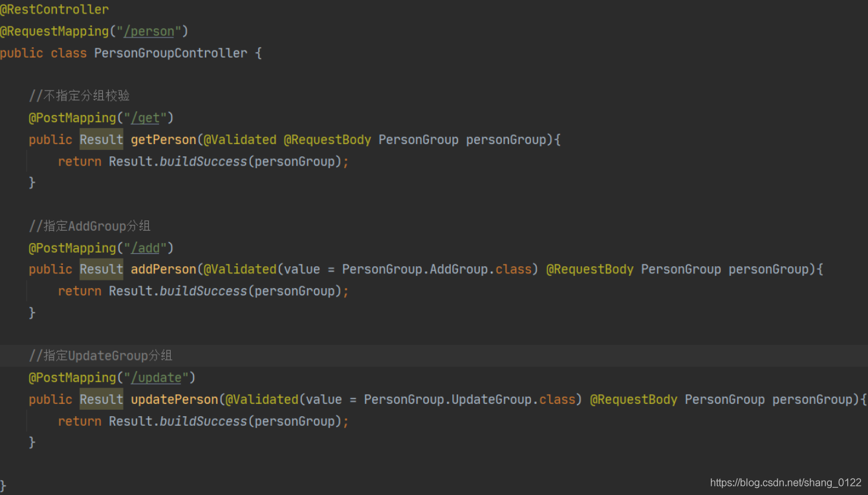The image size is (868, 495).
Task: Click the @RestController annotation
Action: click(54, 10)
